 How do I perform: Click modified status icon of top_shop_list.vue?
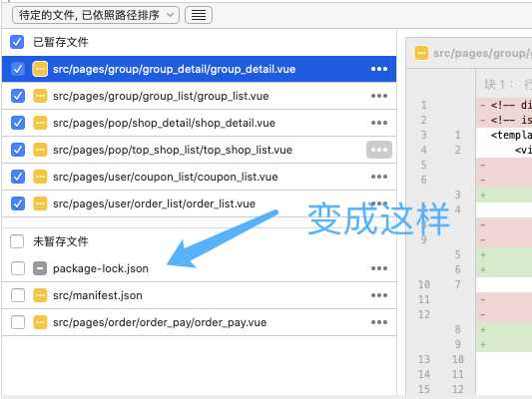(40, 150)
